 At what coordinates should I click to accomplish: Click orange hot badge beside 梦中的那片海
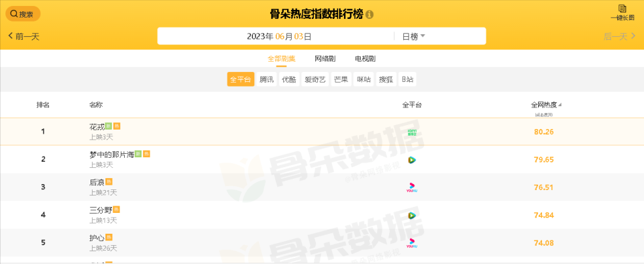tap(147, 154)
